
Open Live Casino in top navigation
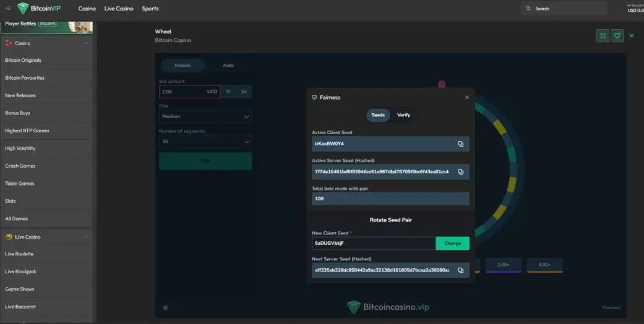(119, 9)
